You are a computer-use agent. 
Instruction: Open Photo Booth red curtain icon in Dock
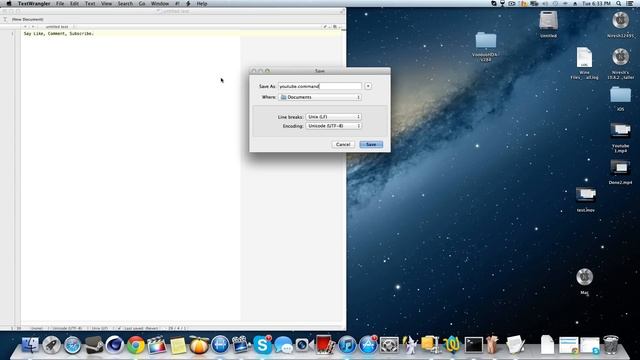pos(325,345)
